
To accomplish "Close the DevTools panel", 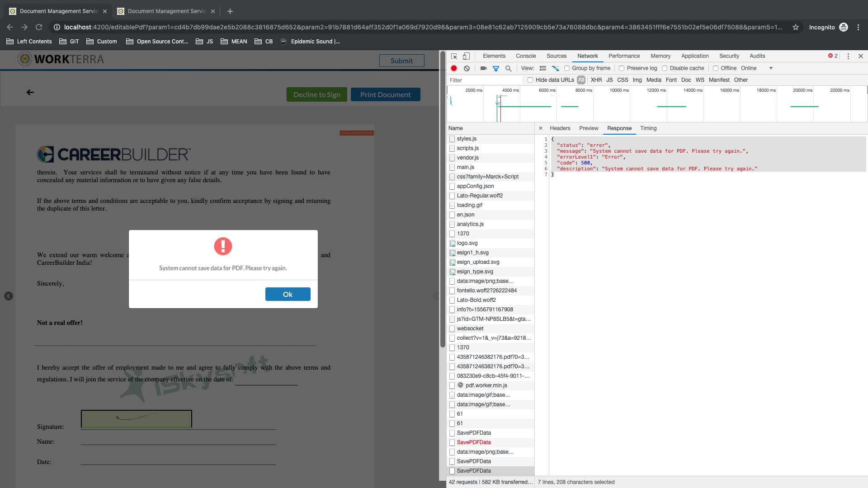I will click(x=861, y=56).
